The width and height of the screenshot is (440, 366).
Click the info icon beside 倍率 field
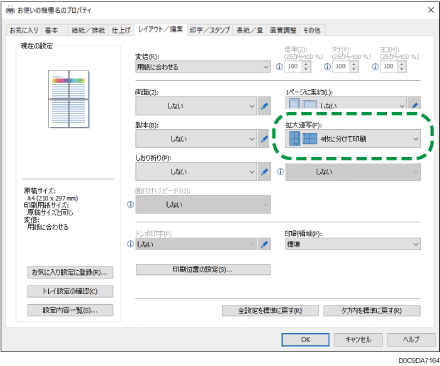[279, 67]
